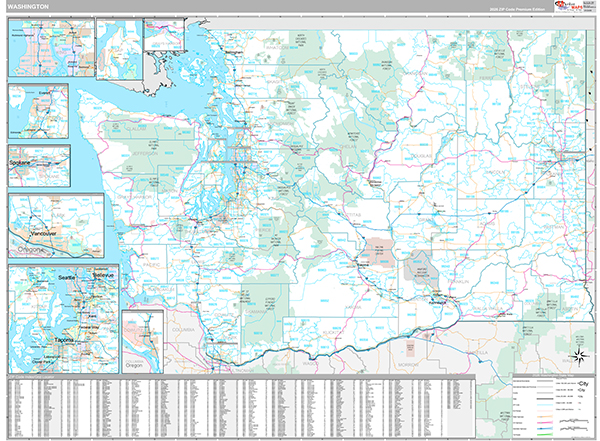Open the Seattle–Tacoma inset map

pos(64,318)
